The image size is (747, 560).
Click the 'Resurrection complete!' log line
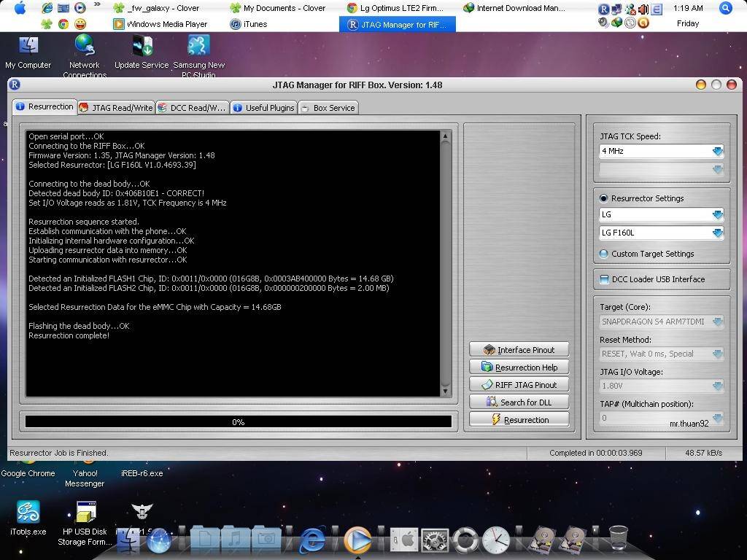[x=69, y=335]
